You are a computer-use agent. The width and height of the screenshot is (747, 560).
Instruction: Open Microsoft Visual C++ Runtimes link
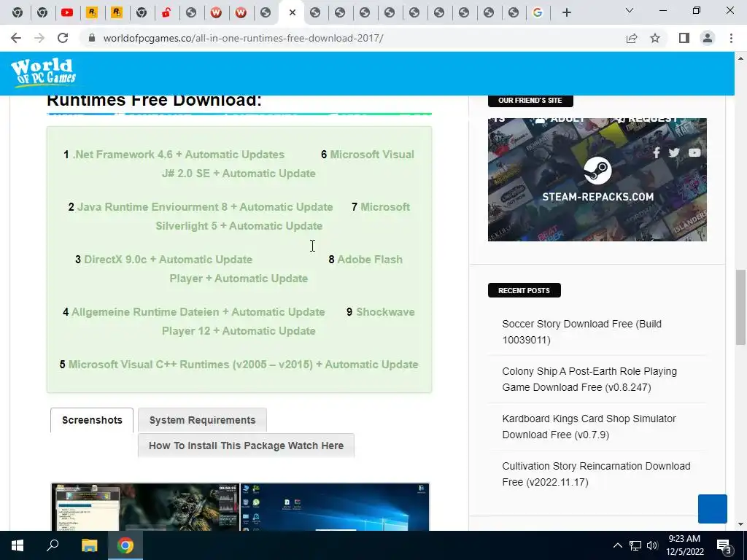pos(244,365)
